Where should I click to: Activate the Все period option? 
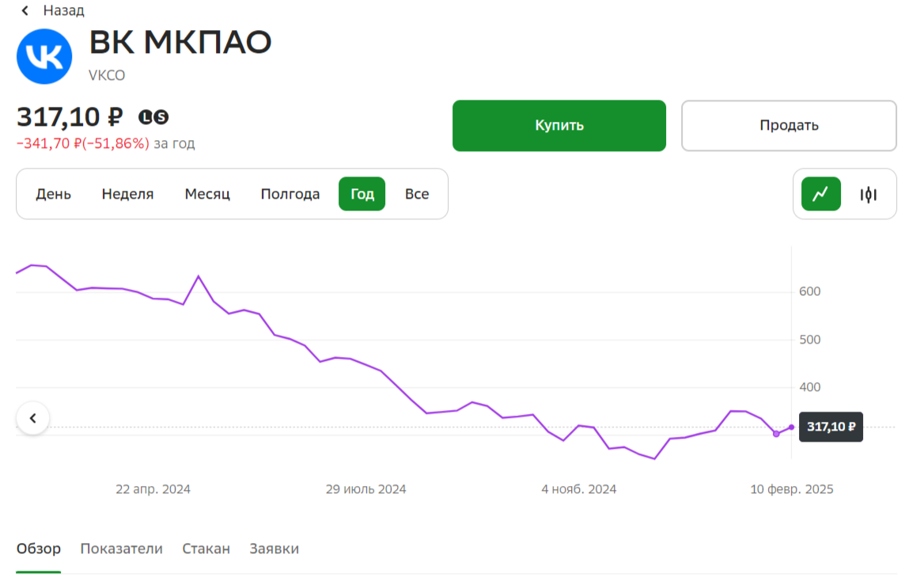click(417, 194)
